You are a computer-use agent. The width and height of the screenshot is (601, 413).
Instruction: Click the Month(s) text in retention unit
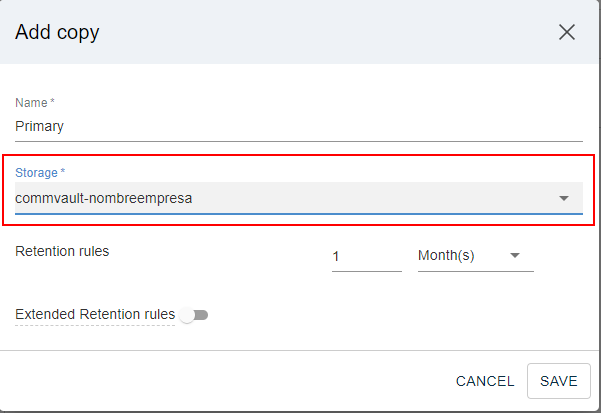pos(446,255)
